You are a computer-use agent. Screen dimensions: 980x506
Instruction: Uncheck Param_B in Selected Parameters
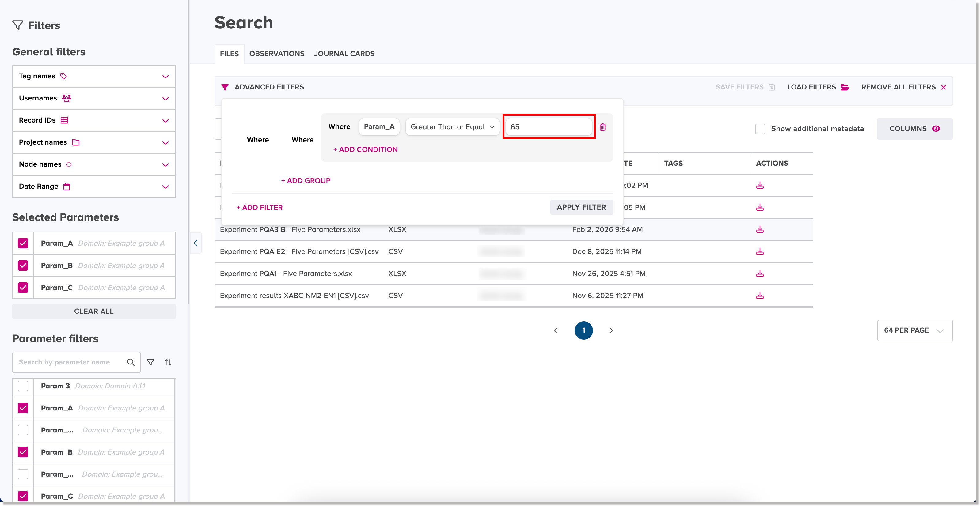point(23,265)
